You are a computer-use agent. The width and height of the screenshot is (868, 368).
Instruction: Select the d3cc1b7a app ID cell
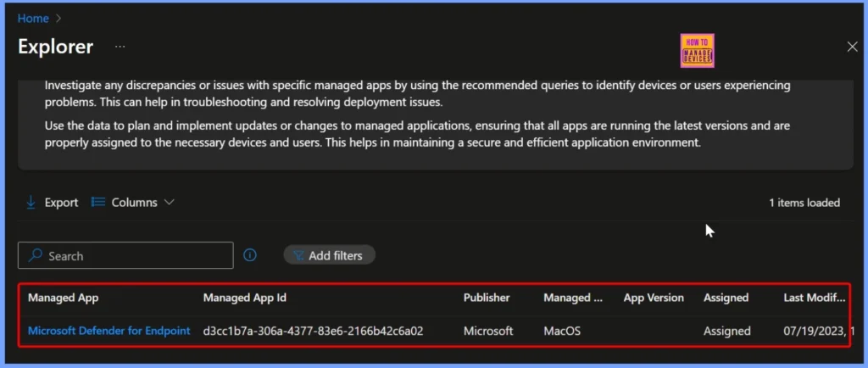pos(314,331)
